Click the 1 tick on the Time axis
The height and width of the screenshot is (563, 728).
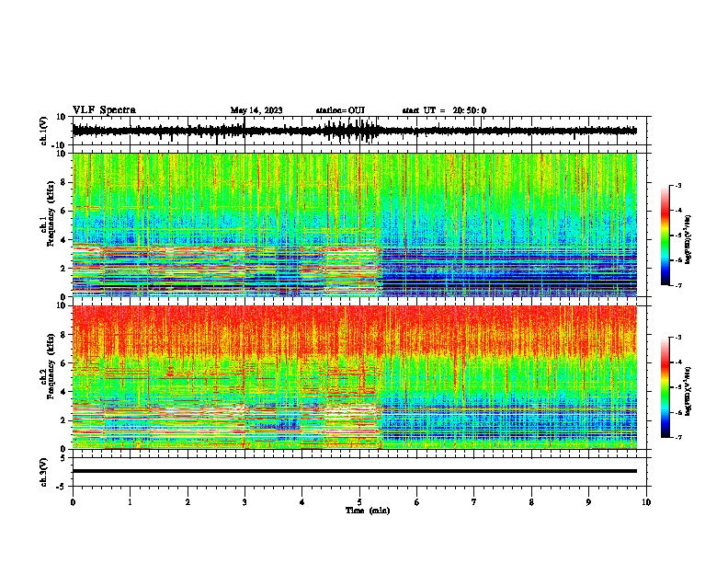(x=130, y=502)
